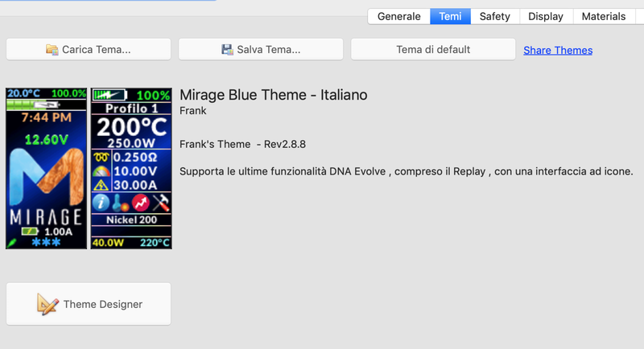Click the thermometer icon in preview
This screenshot has height=349, width=644.
tap(119, 203)
